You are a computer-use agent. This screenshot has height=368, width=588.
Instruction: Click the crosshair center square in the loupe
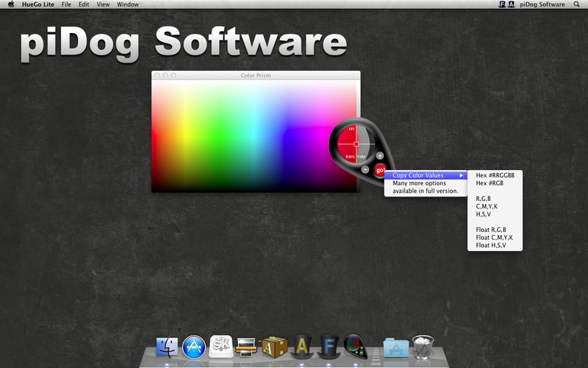click(356, 144)
